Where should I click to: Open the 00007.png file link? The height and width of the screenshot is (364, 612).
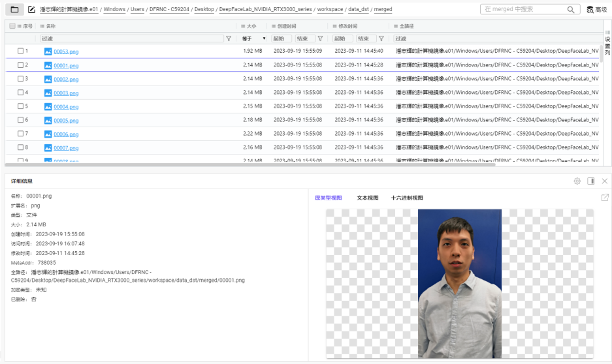point(66,147)
